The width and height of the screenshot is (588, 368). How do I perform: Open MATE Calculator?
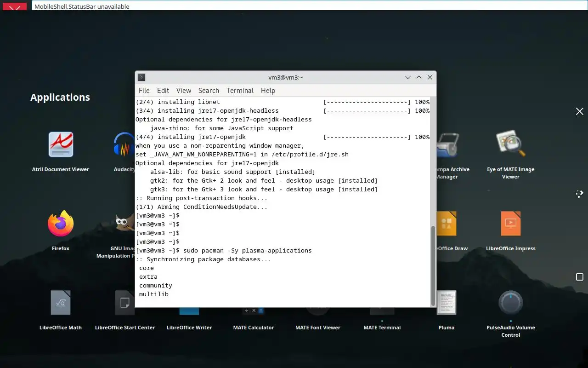point(254,311)
